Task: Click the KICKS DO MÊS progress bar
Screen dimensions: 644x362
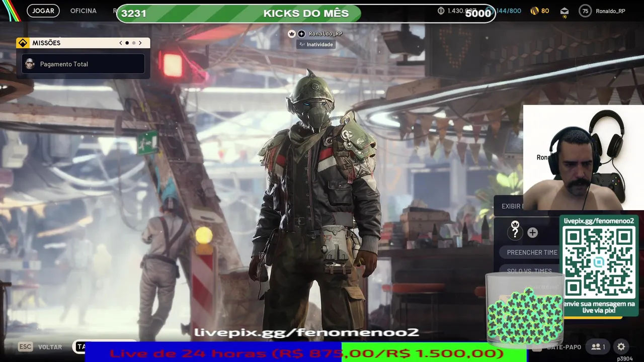Action: (x=306, y=14)
